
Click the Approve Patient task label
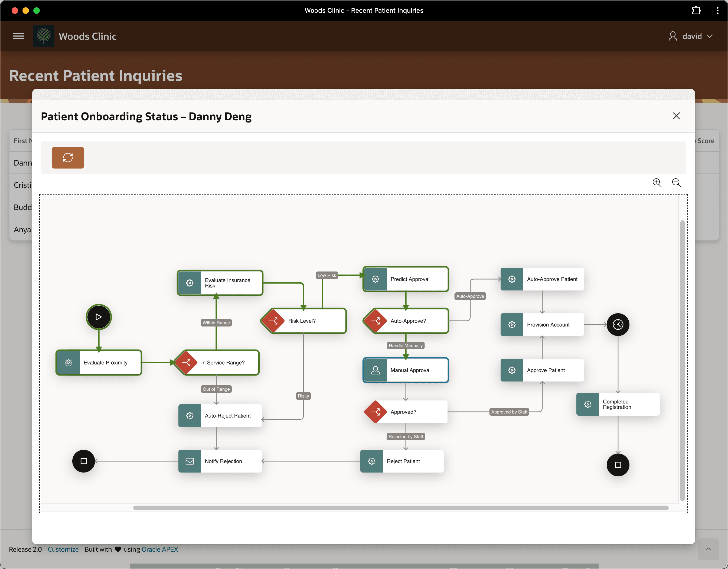(546, 370)
